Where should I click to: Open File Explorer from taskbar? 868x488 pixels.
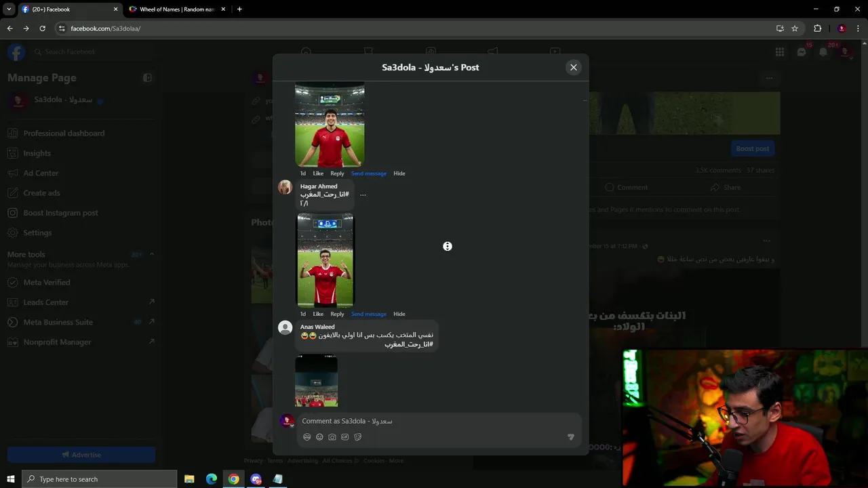(x=189, y=479)
